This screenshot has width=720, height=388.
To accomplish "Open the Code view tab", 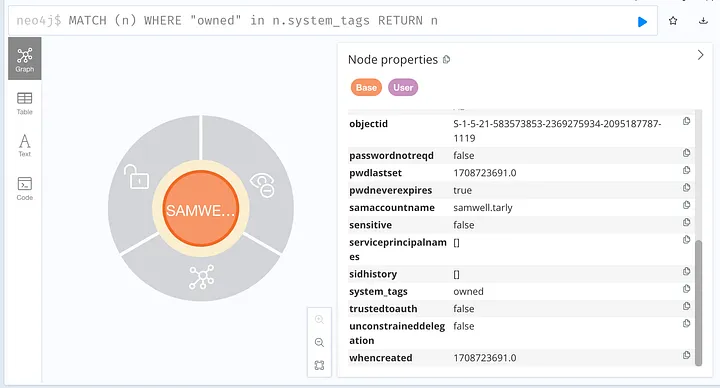I will [24, 189].
